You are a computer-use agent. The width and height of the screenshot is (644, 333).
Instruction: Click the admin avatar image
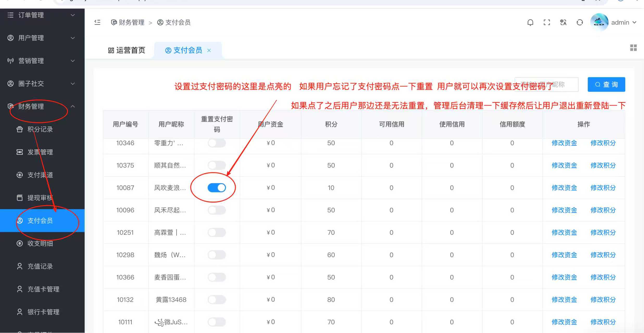pos(599,22)
